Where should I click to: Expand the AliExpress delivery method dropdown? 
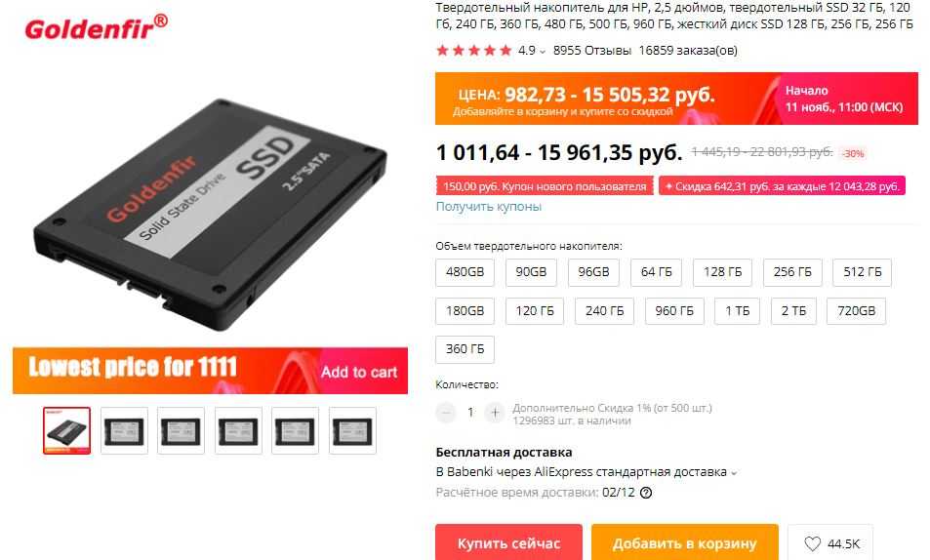tap(734, 473)
